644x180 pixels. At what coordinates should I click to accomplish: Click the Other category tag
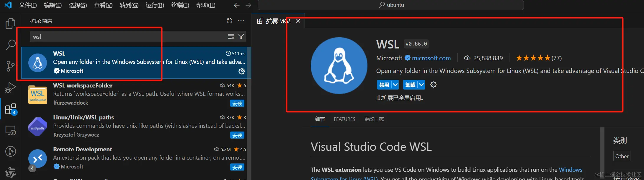(622, 156)
